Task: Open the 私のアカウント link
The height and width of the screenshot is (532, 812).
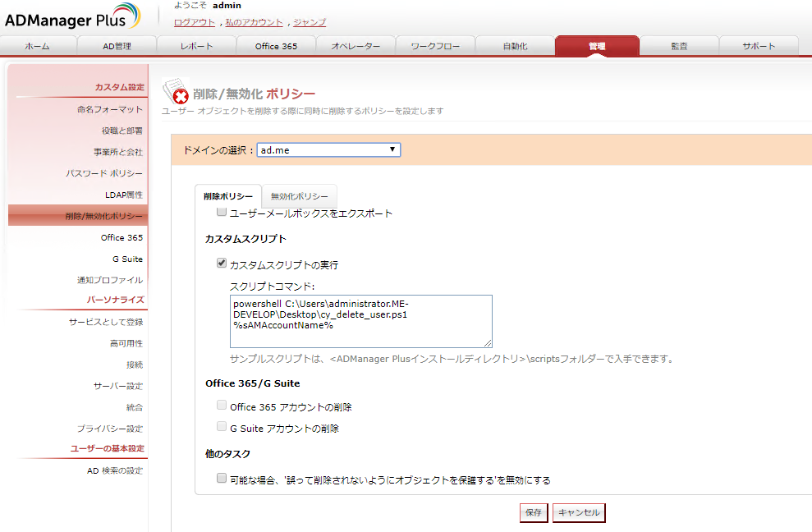Action: (255, 22)
